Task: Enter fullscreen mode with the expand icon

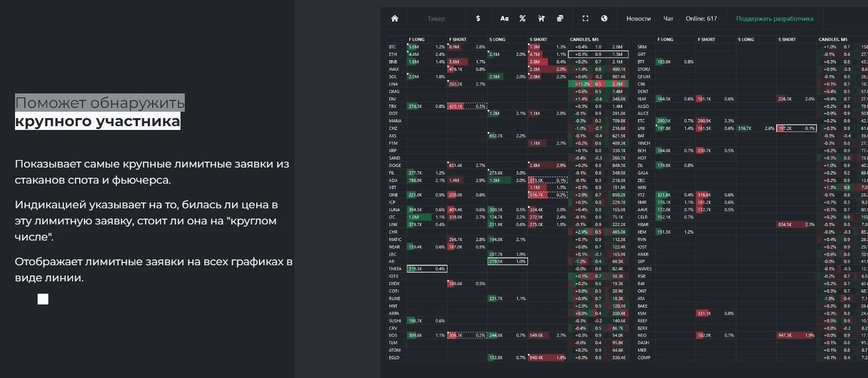Action: pos(585,18)
